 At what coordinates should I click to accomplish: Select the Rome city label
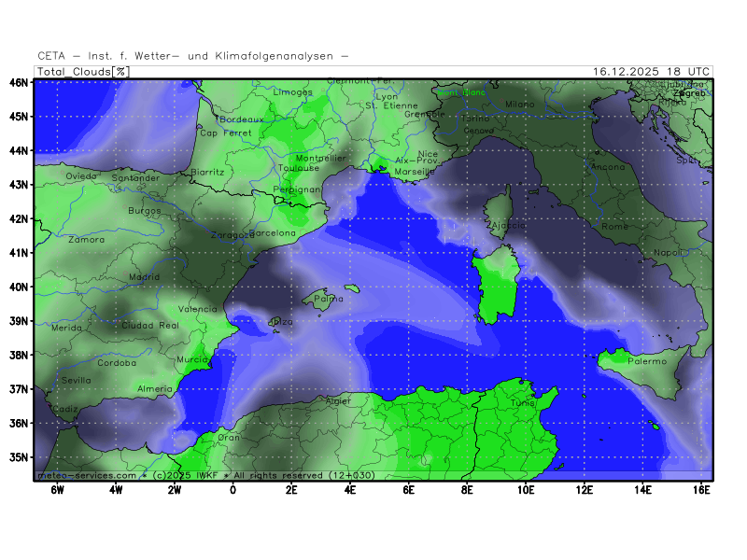[x=615, y=227]
